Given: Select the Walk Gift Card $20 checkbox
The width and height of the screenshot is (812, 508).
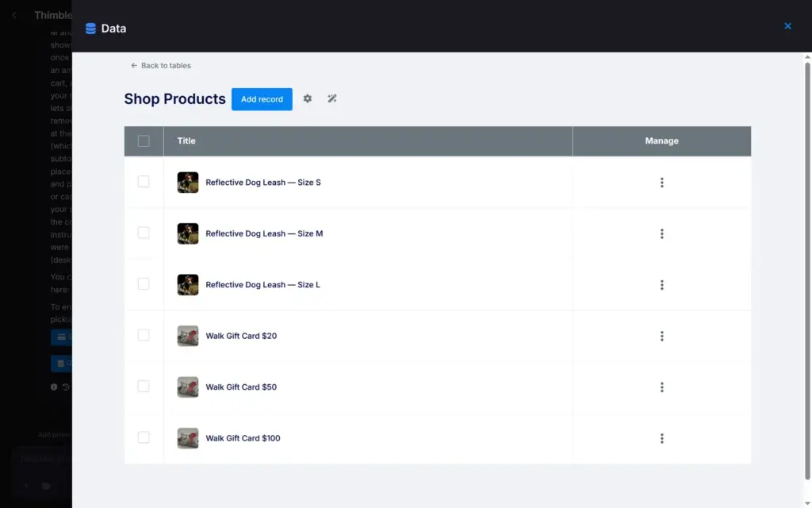Looking at the screenshot, I should coord(144,335).
